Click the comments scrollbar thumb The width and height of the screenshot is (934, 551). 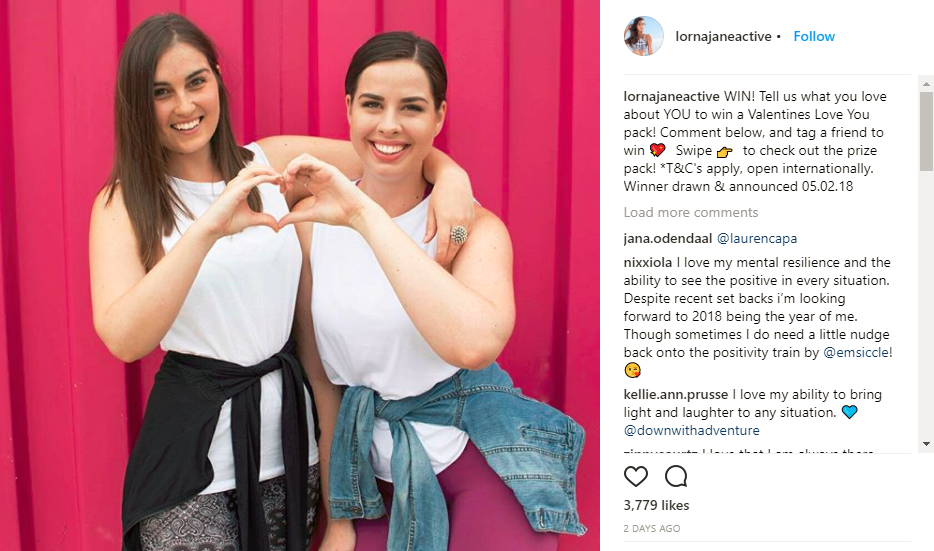tap(926, 131)
